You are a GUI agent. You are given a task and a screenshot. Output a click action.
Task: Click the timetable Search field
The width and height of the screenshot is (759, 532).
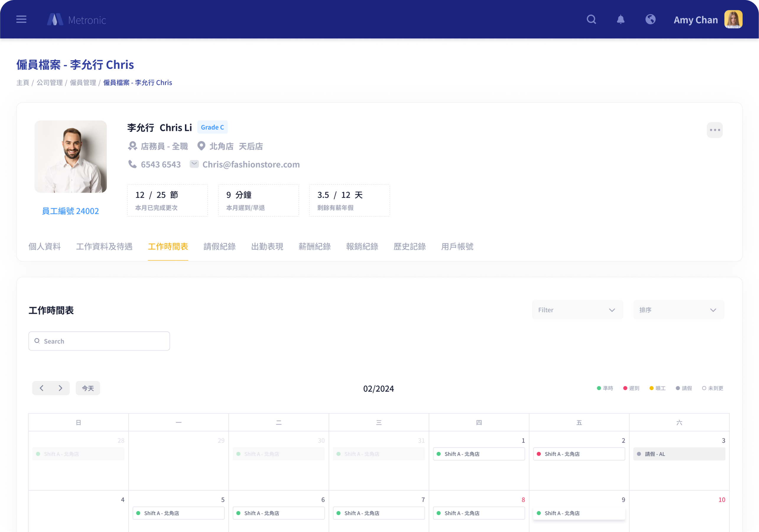tap(99, 341)
